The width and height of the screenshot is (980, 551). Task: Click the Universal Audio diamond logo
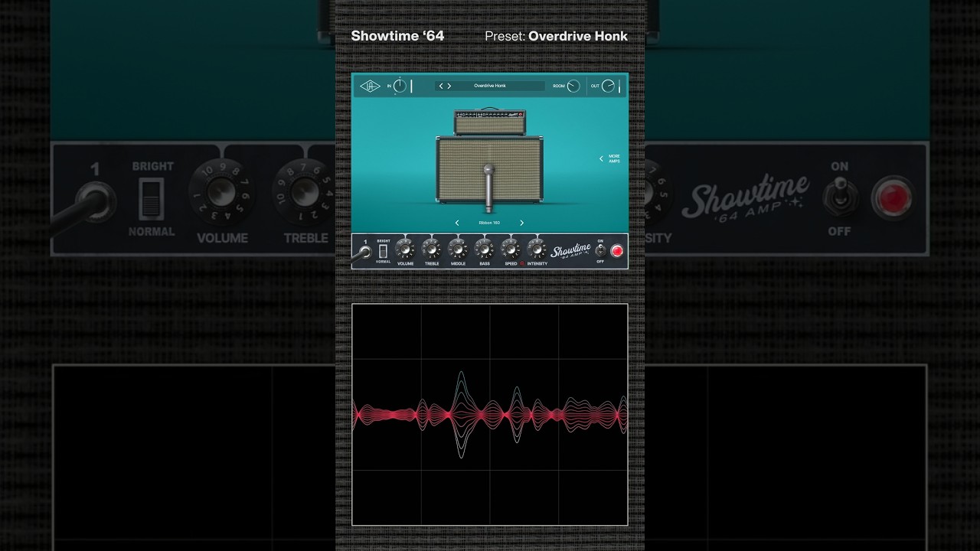tap(370, 86)
